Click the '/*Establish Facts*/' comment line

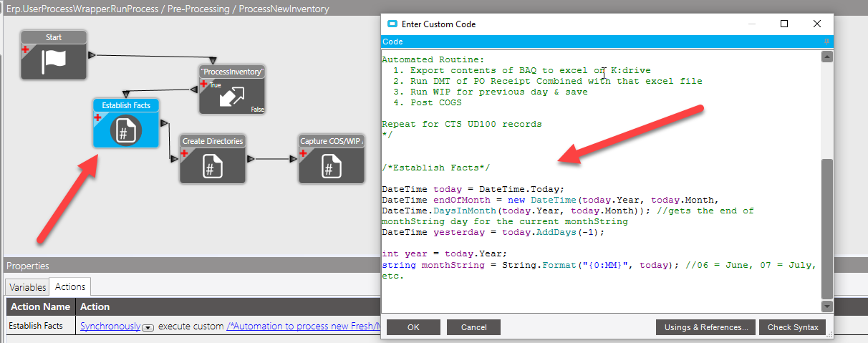436,168
